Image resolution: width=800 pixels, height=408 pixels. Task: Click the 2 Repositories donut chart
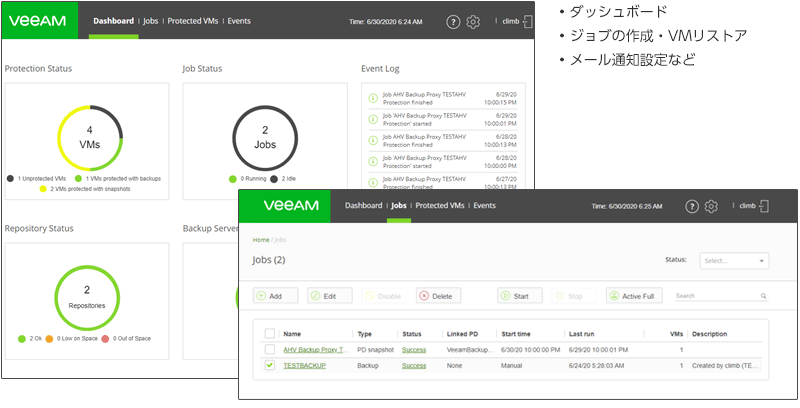(87, 298)
